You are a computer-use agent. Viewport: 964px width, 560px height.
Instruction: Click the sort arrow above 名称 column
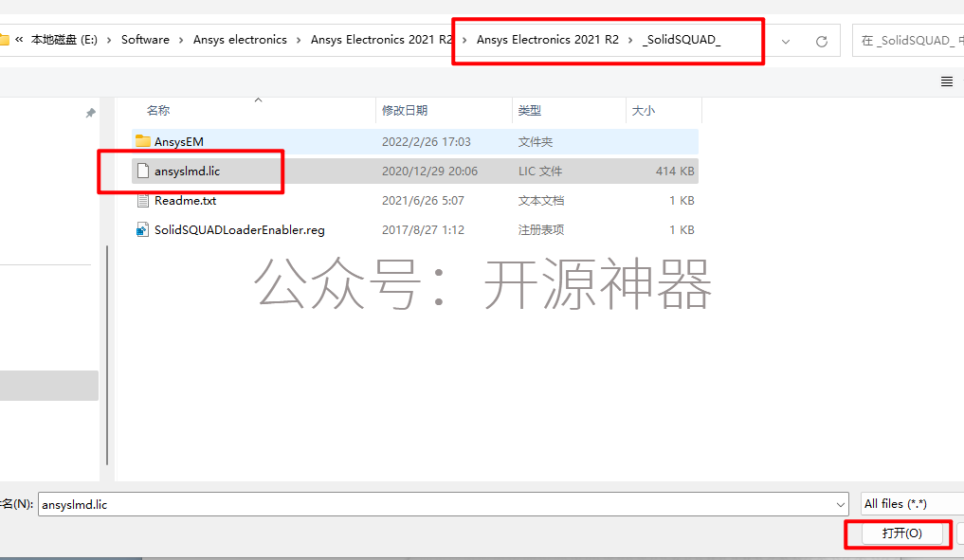[258, 99]
